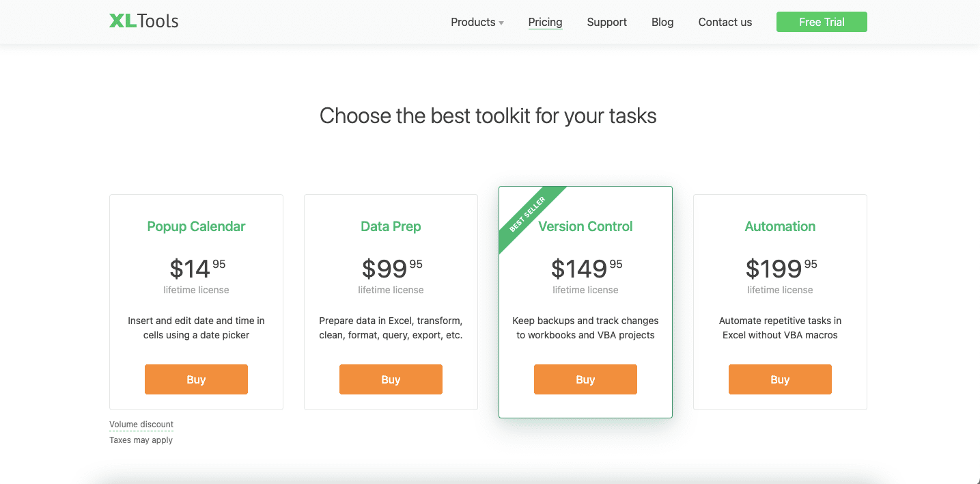Screen dimensions: 980x484
Task: Click the Best Seller ribbon
Action: (x=529, y=215)
